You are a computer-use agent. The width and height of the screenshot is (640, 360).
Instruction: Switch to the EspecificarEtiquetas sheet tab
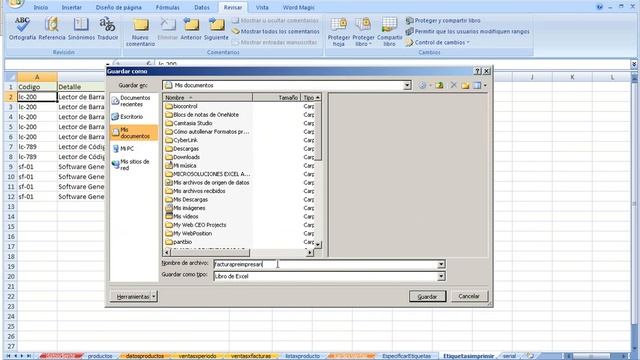[407, 356]
